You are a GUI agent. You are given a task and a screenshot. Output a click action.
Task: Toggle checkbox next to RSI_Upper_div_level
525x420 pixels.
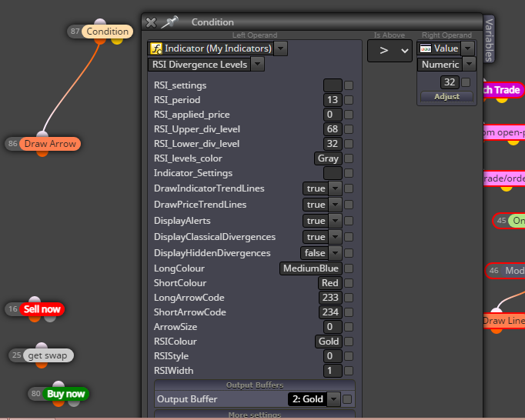tap(349, 129)
